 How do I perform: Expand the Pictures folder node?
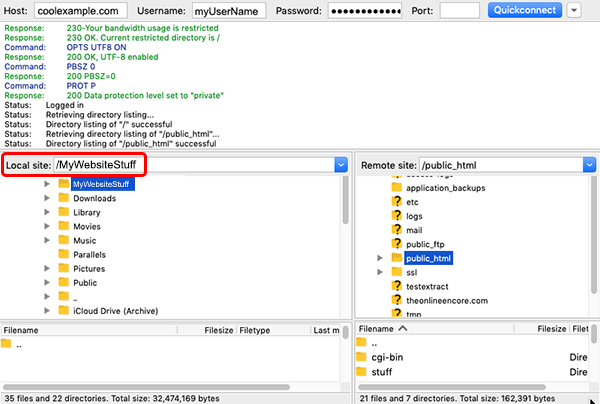coord(47,269)
